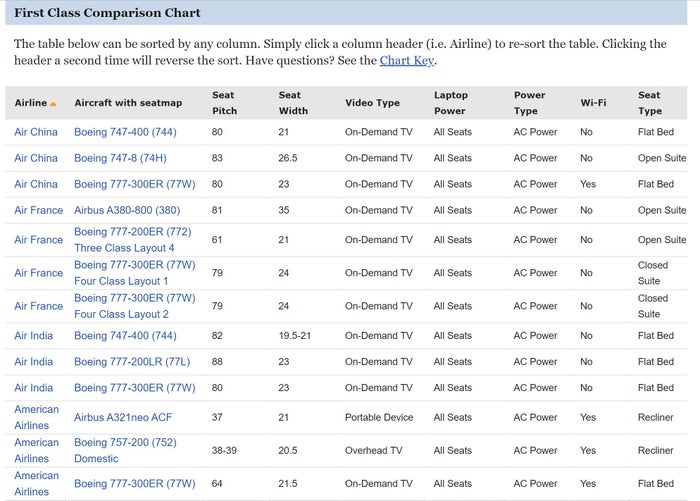700x501 pixels.
Task: Select seat width value 26.5
Action: click(288, 158)
